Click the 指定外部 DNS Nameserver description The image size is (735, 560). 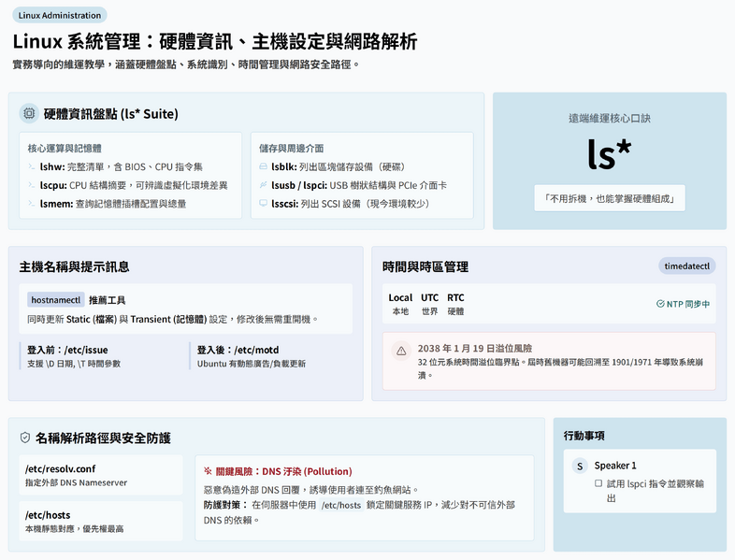click(x=76, y=482)
